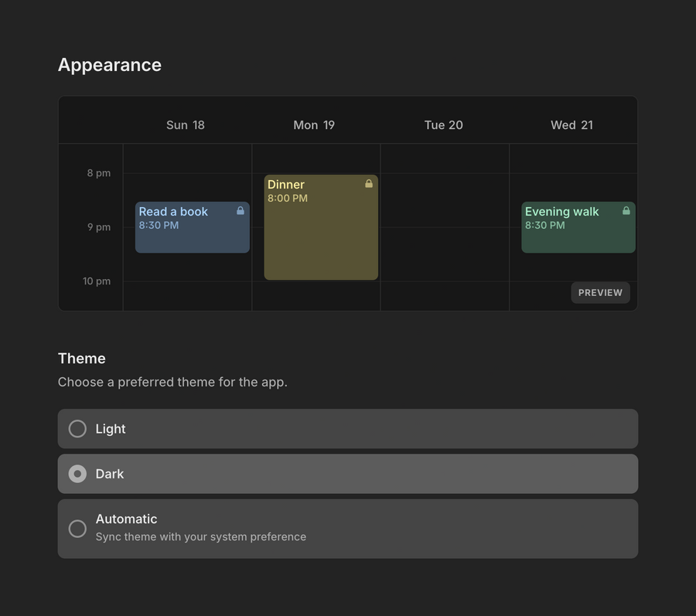696x616 pixels.
Task: Click the Tue 20 column header
Action: (x=443, y=124)
